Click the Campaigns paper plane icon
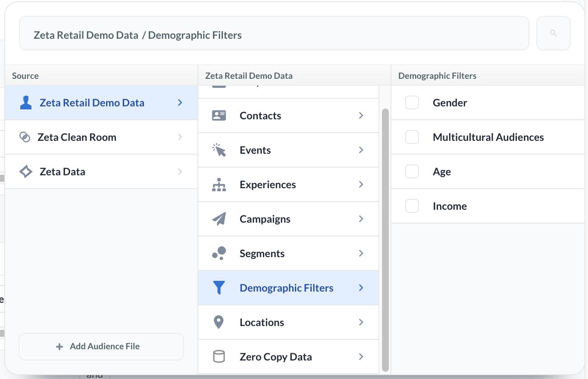 click(219, 219)
